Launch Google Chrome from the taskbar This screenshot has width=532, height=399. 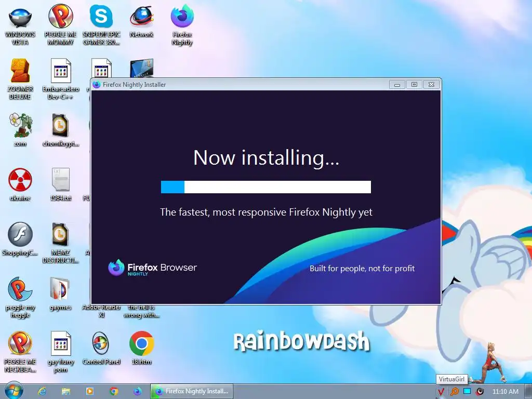[114, 391]
